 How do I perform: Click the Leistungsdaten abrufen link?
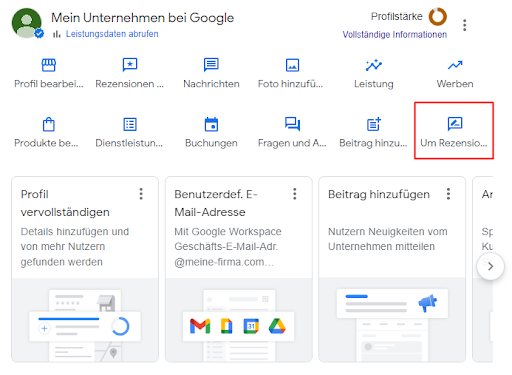[x=112, y=34]
